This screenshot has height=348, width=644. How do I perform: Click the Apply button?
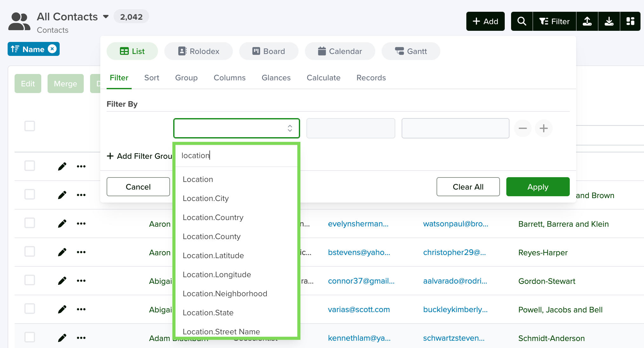click(538, 187)
